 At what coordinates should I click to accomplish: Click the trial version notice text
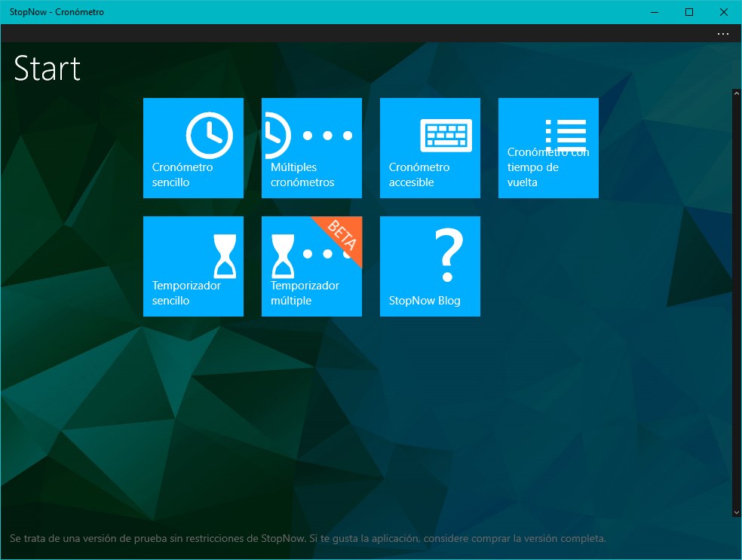pos(308,538)
